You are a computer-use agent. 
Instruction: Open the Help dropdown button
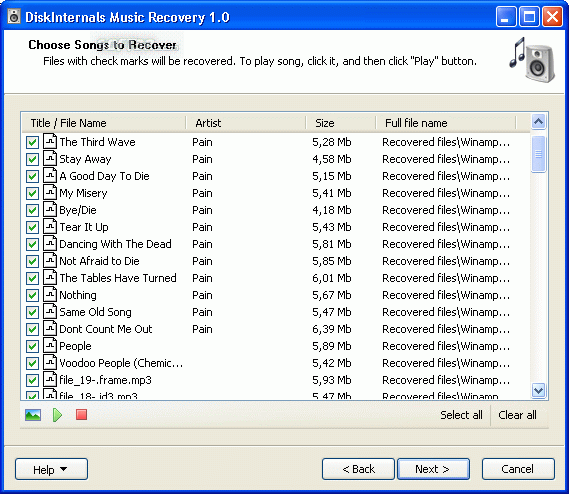tap(51, 469)
